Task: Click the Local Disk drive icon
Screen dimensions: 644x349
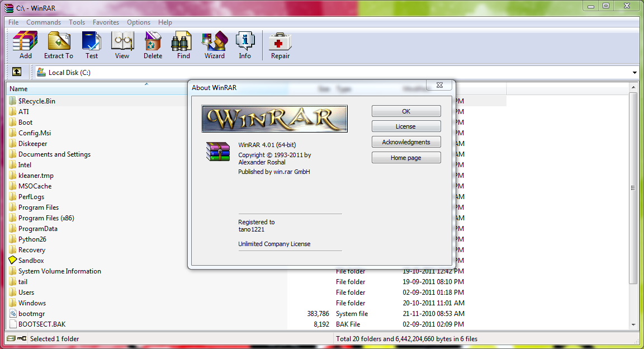Action: [x=41, y=72]
